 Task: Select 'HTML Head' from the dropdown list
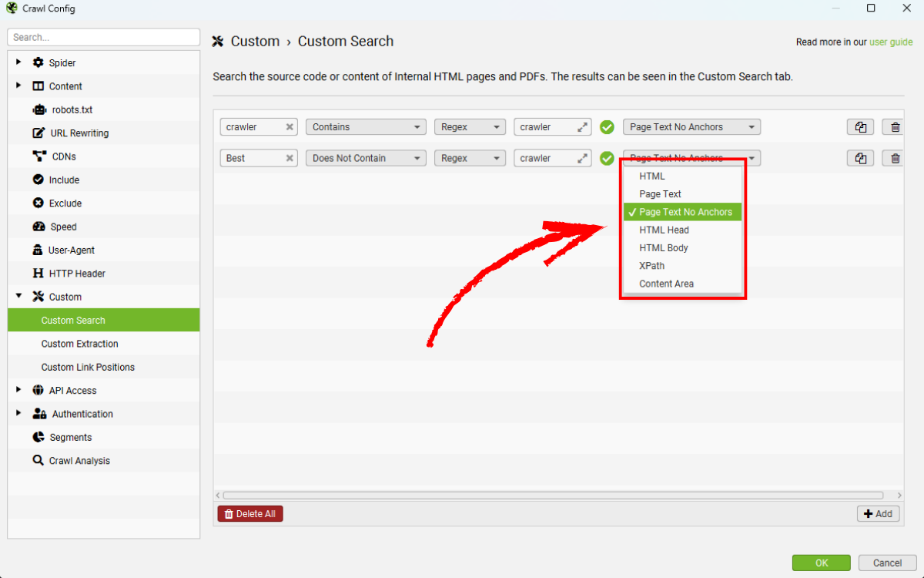pos(664,230)
